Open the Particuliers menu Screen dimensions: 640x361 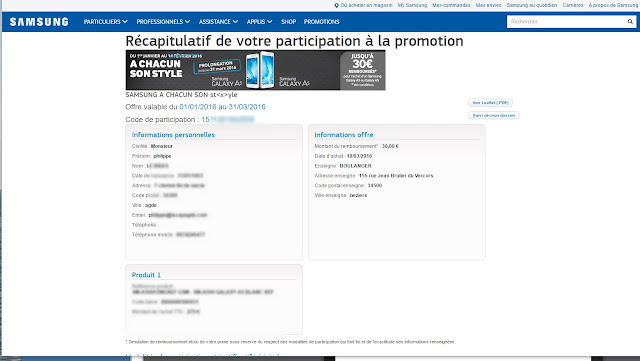105,22
